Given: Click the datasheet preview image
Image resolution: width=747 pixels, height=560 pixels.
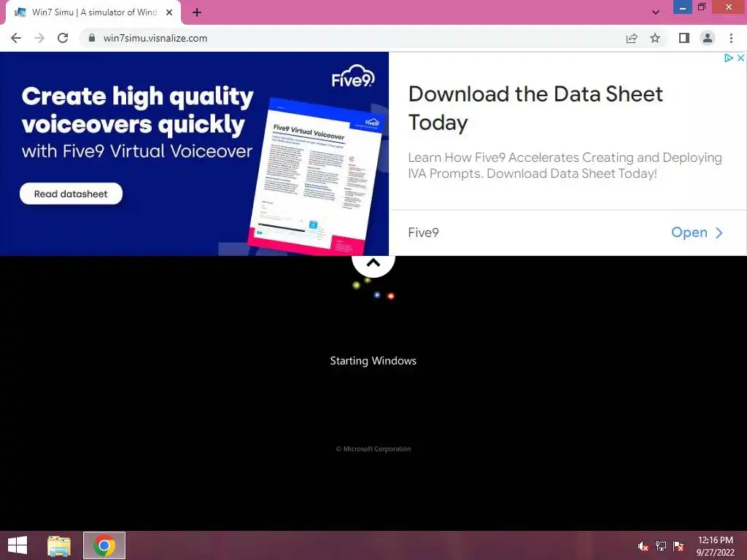Looking at the screenshot, I should [x=317, y=176].
